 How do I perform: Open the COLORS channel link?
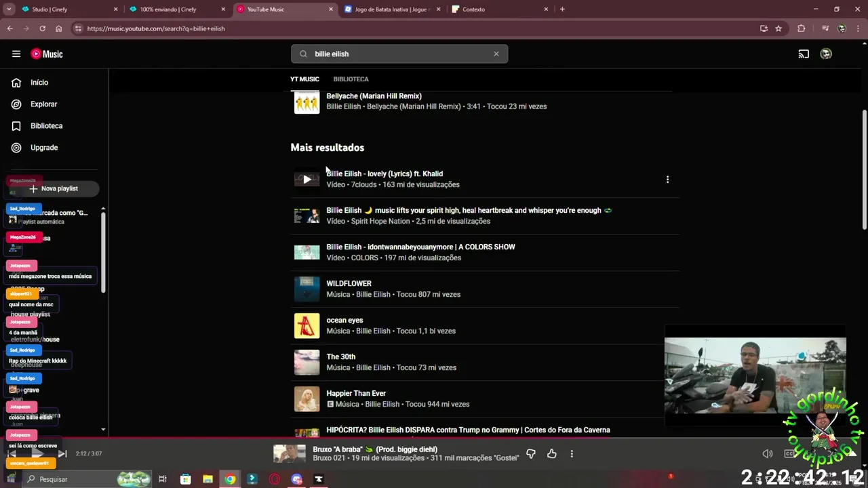tap(365, 258)
